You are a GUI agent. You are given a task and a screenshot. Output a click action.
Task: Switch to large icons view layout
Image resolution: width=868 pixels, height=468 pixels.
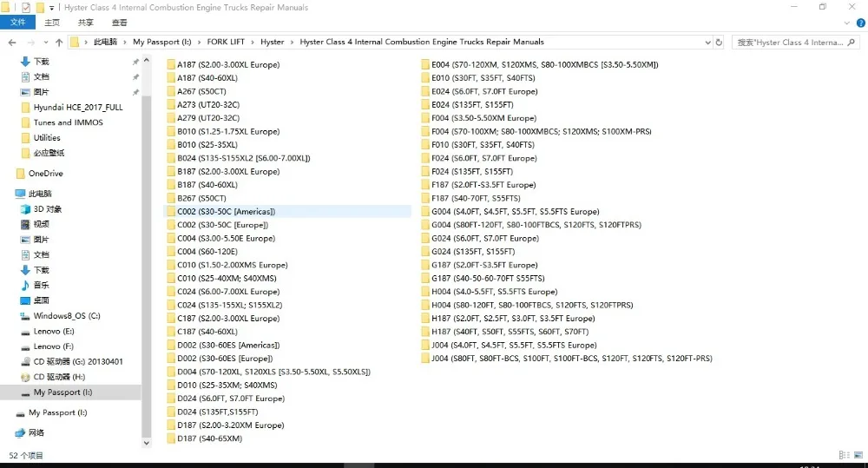click(x=858, y=455)
